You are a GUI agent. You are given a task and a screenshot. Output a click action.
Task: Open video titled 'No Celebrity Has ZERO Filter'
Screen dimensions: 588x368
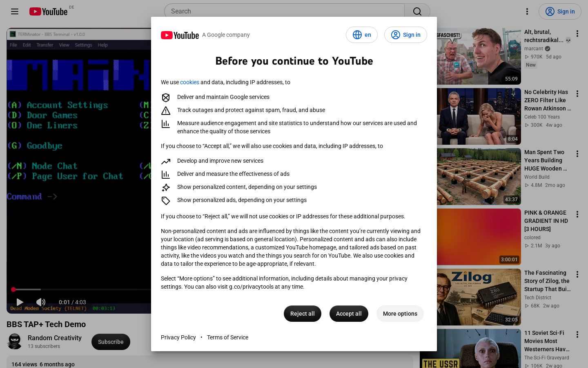(548, 100)
